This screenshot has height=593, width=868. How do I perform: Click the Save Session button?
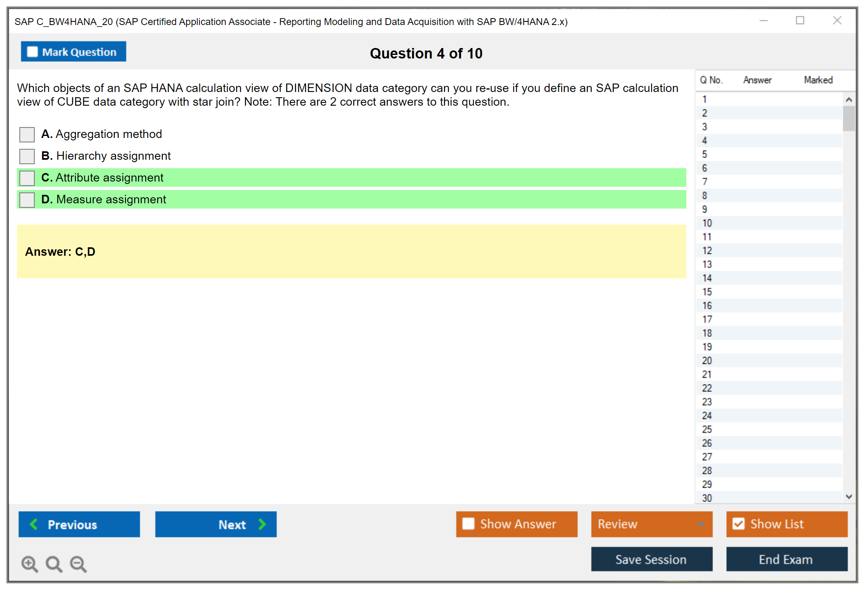[x=651, y=559]
